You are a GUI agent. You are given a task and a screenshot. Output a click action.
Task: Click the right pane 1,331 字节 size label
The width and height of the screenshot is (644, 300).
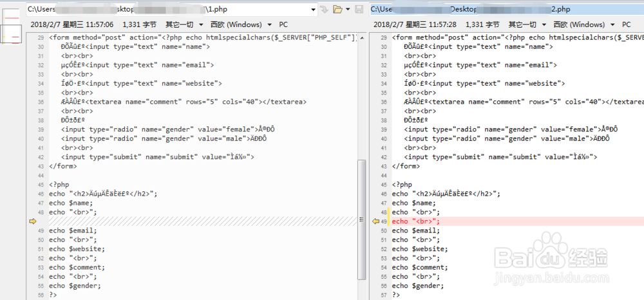coord(482,24)
